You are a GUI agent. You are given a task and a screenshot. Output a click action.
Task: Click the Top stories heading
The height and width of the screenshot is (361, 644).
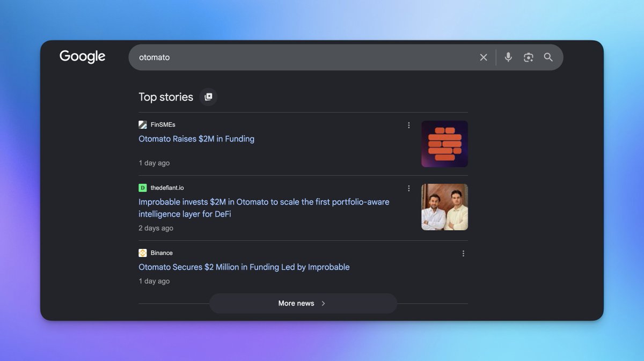(166, 97)
